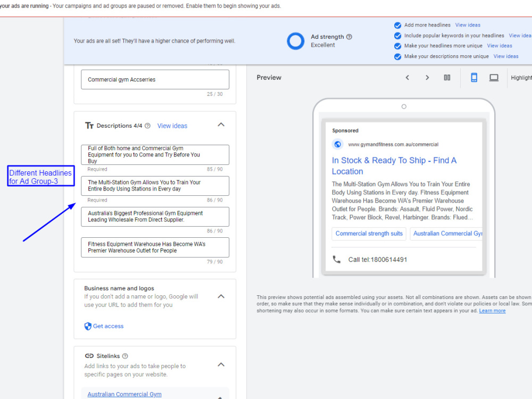532x399 pixels.
Task: Toggle Make descriptions more unique checkmark
Action: (x=397, y=57)
